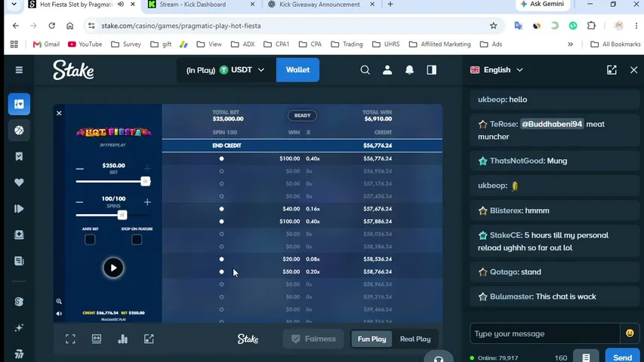644x362 pixels.
Task: Open the Trading bookmarks folder
Action: (x=347, y=44)
